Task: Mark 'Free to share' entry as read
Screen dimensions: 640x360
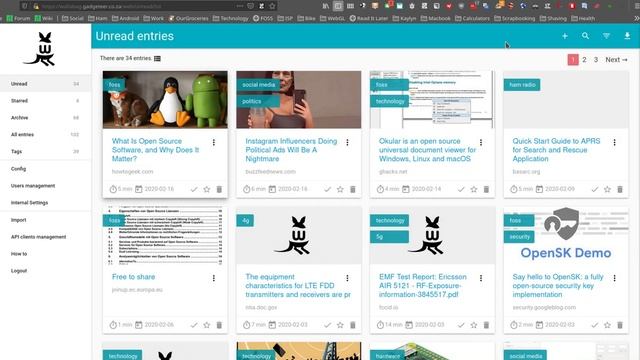Action: coord(194,325)
